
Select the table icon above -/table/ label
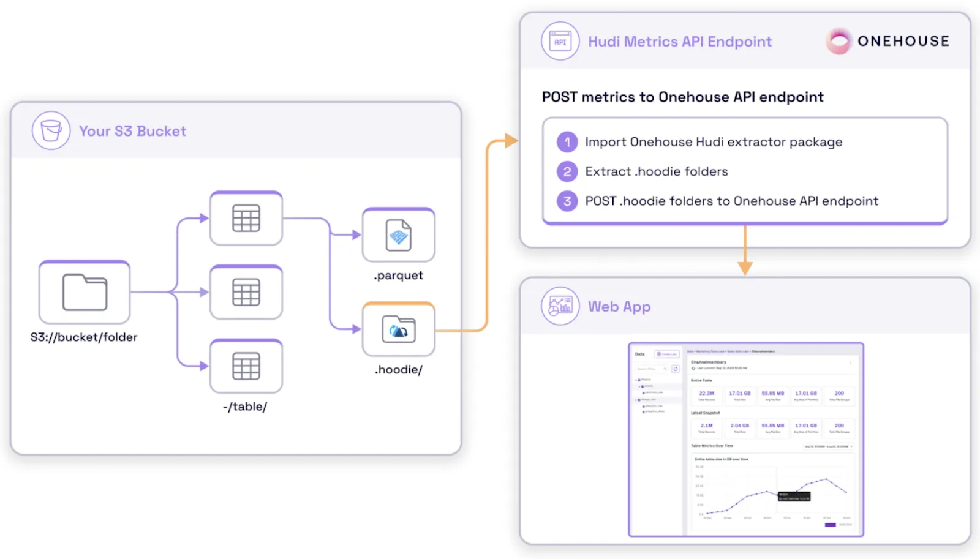coord(246,366)
